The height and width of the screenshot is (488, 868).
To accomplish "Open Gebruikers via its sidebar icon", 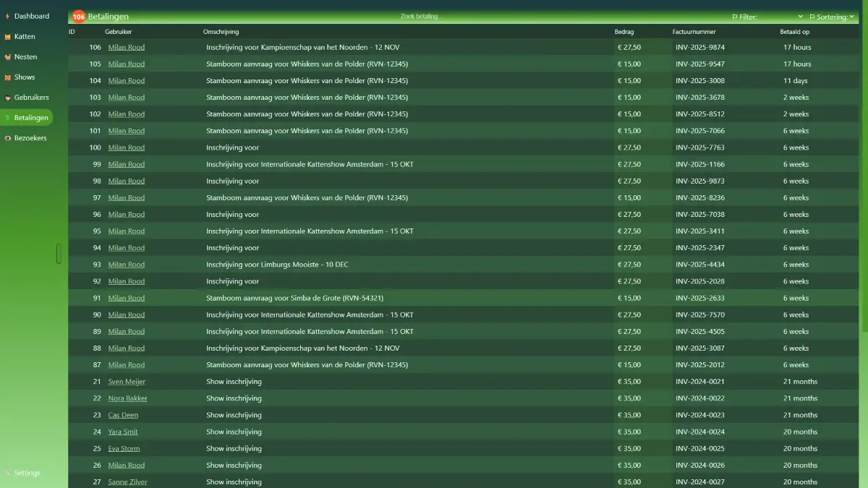I will [7, 97].
